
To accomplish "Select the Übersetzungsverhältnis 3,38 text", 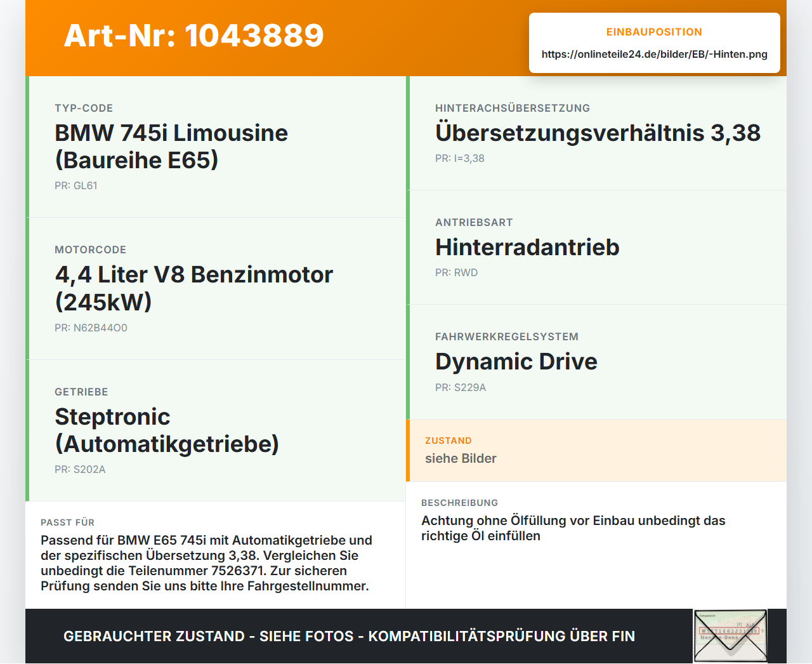I will point(598,133).
